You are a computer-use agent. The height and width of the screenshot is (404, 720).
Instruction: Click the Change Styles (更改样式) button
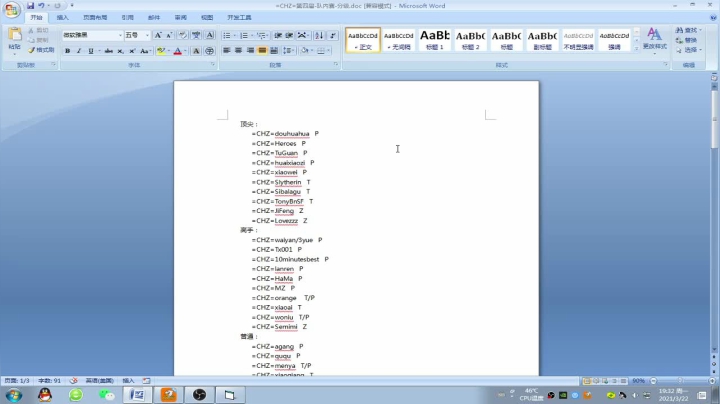[x=654, y=39]
